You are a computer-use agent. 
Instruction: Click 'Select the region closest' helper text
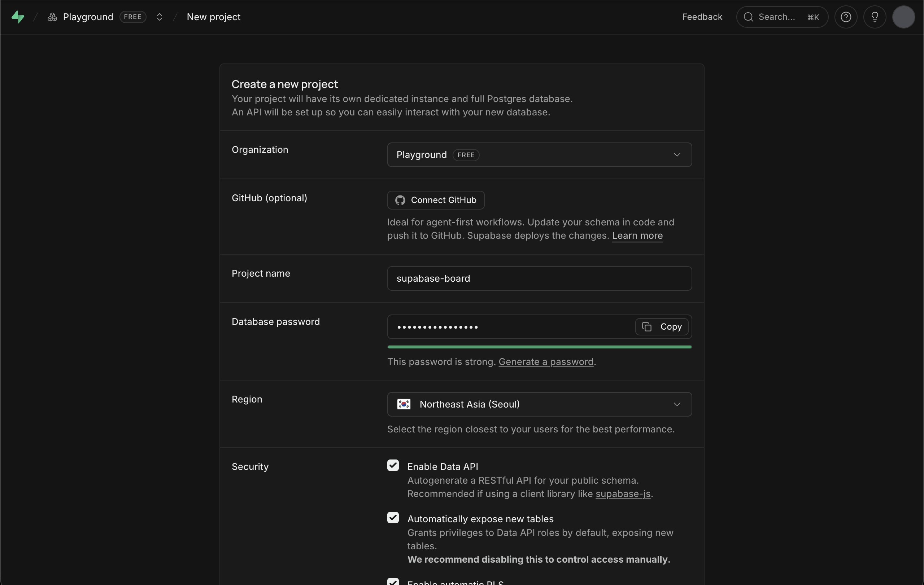pyautogui.click(x=531, y=429)
